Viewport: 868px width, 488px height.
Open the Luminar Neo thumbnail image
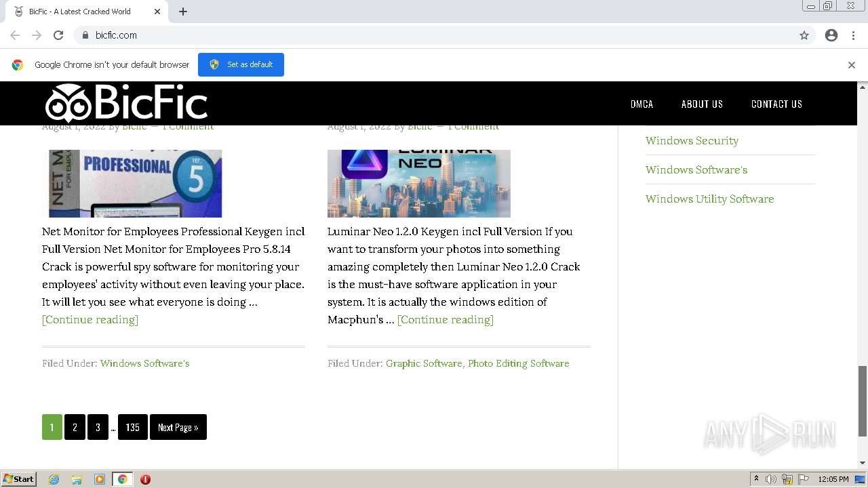coord(419,184)
